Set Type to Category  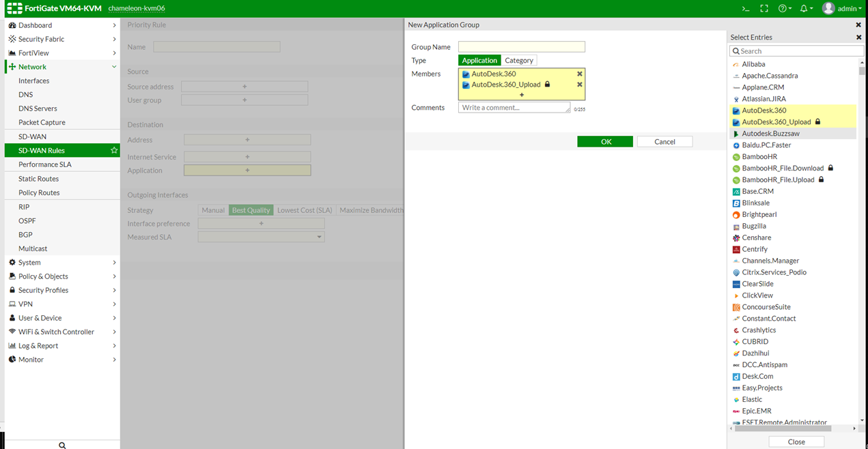pos(519,61)
